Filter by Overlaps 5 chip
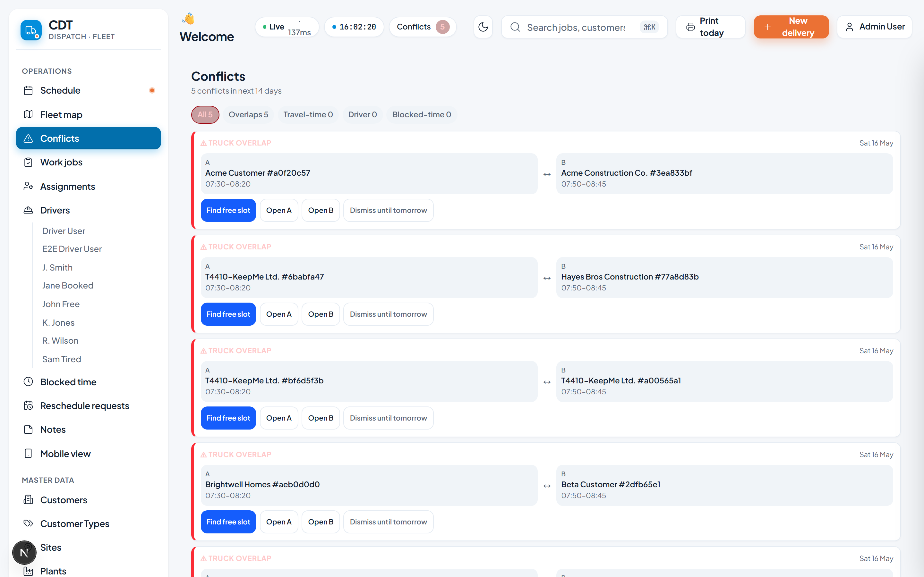Viewport: 924px width, 577px height. point(248,114)
